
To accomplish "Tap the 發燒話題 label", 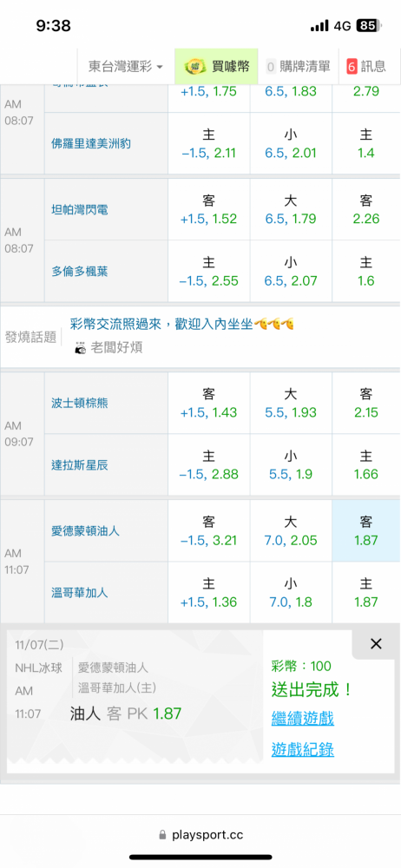I will point(30,336).
